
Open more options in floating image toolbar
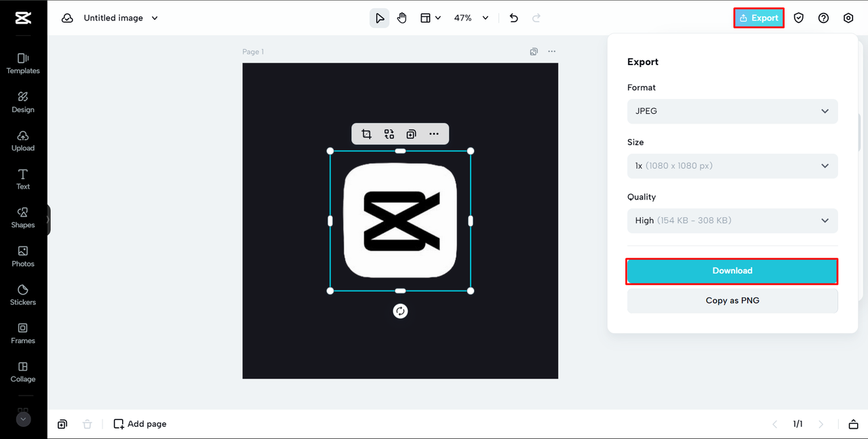[x=434, y=134]
